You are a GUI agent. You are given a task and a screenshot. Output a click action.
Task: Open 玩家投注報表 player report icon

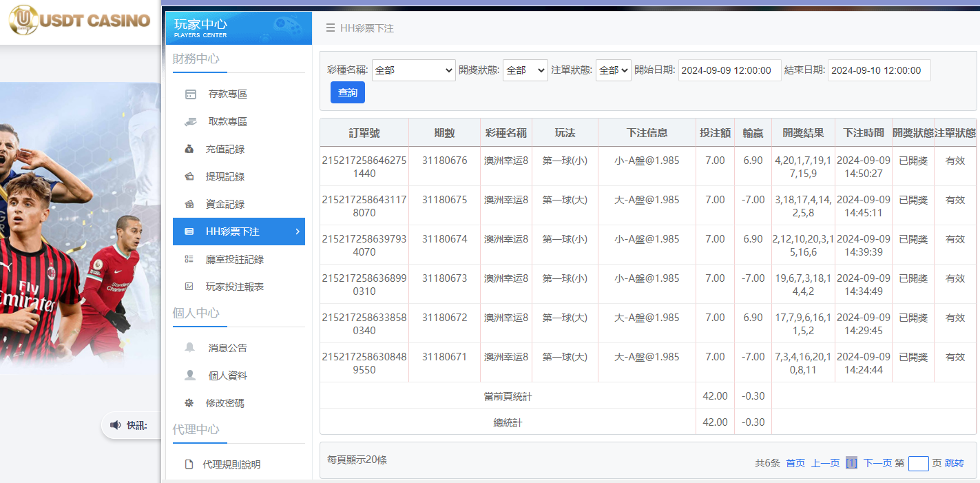pyautogui.click(x=189, y=287)
